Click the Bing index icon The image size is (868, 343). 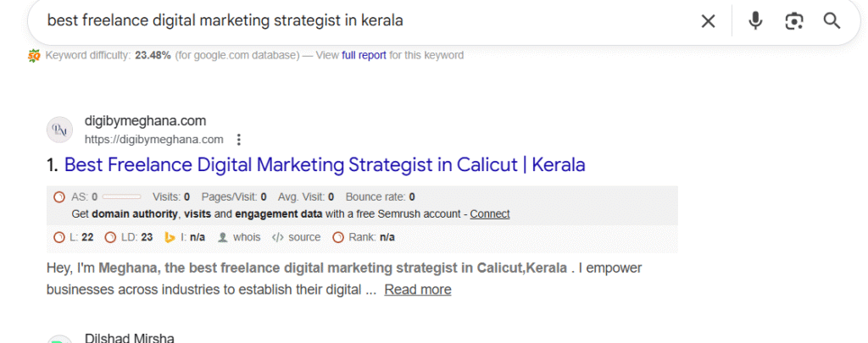[170, 237]
